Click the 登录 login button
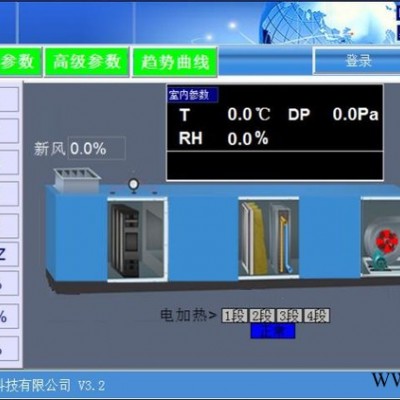400x400 pixels. point(358,61)
